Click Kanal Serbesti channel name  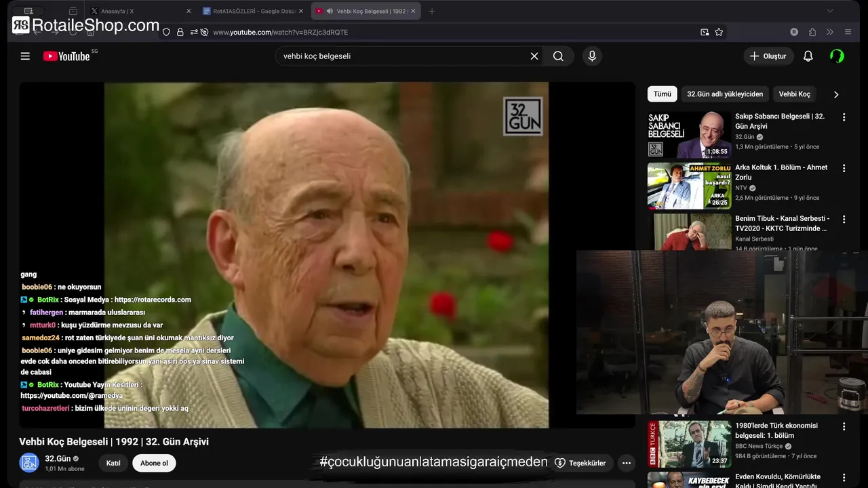(754, 239)
